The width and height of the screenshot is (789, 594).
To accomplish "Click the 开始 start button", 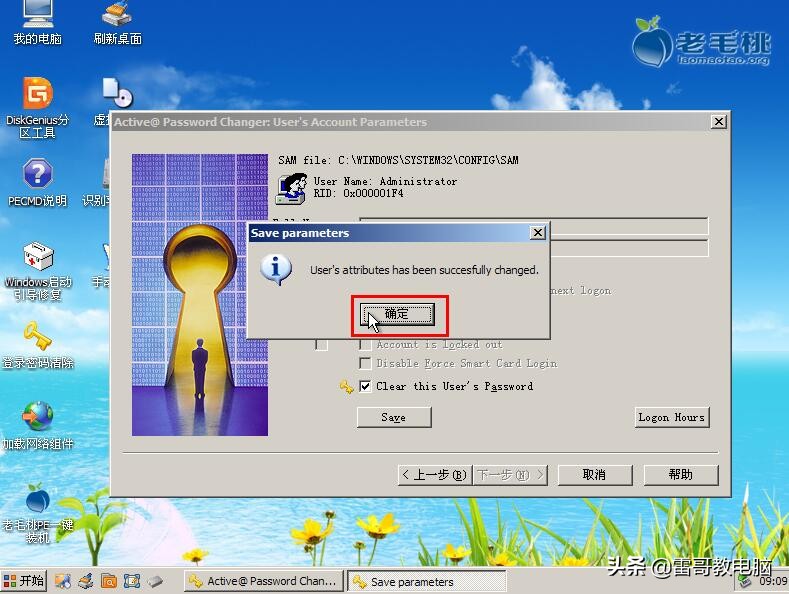I will click(24, 581).
